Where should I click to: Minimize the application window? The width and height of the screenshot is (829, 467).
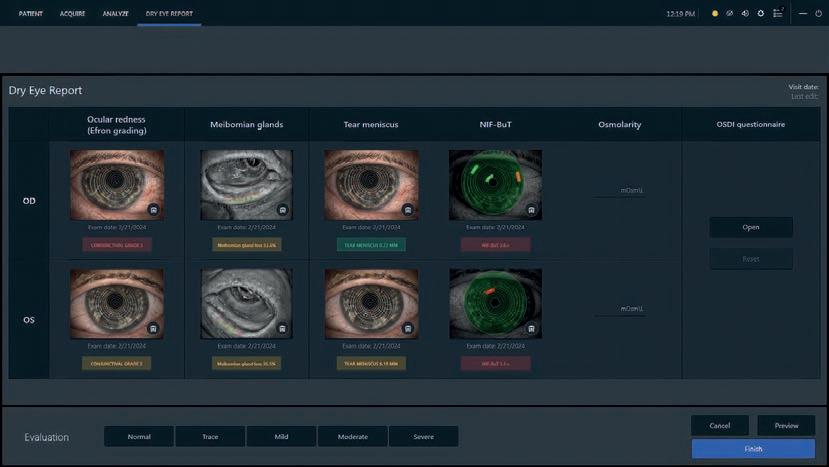[803, 13]
